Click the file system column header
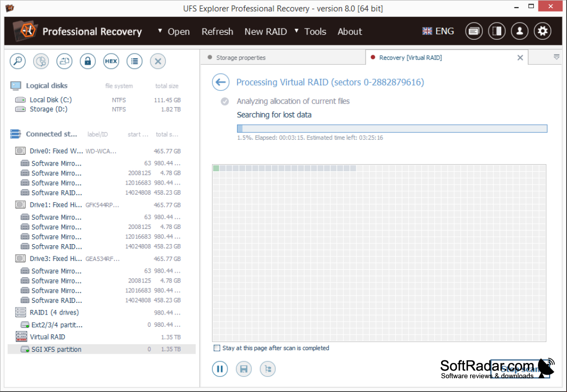Image resolution: width=567 pixels, height=392 pixels. coord(119,86)
